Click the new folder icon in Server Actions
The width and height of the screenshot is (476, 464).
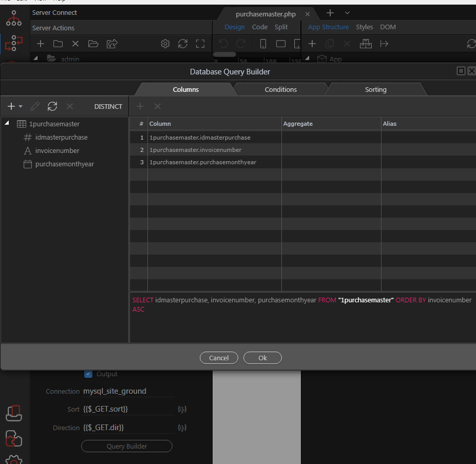click(58, 44)
